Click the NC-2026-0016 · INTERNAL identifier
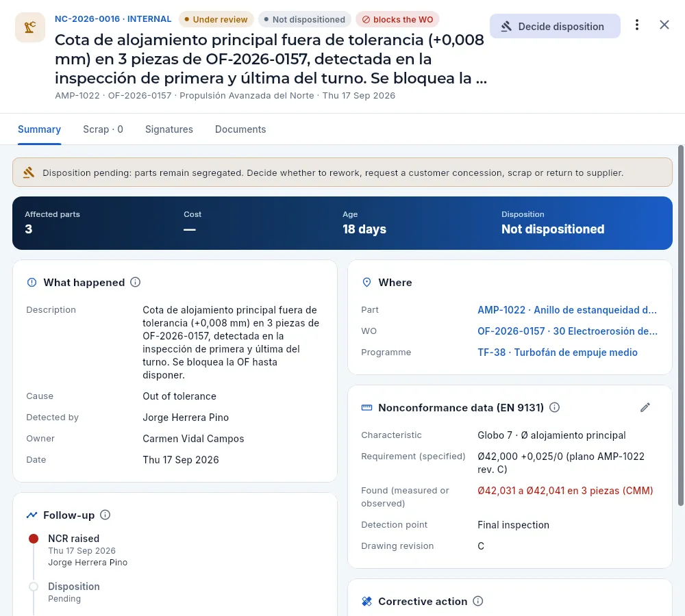685x616 pixels. [x=113, y=19]
